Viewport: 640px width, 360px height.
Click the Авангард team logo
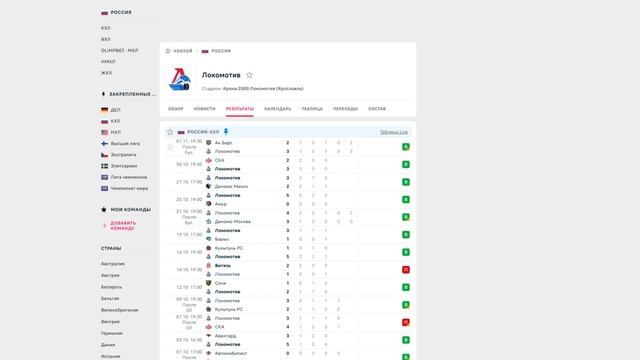[x=209, y=336]
